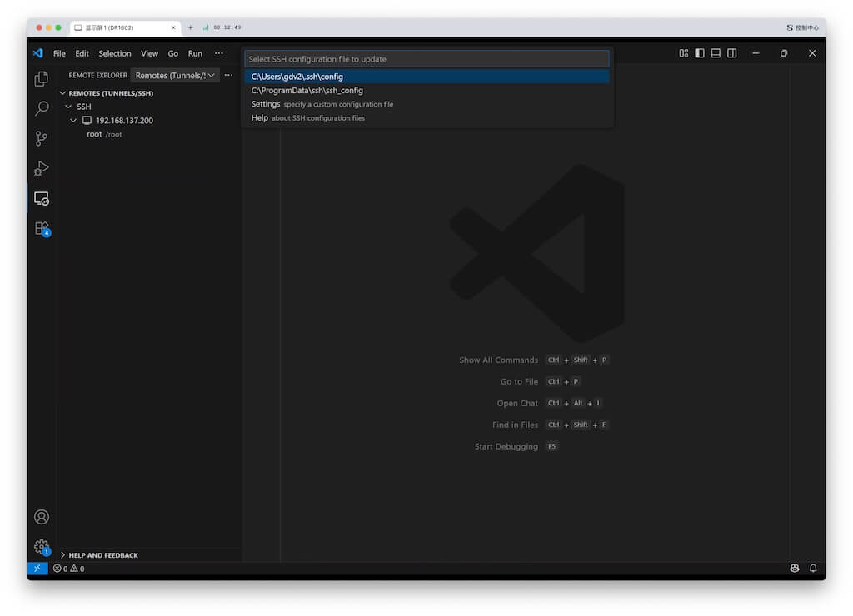853x616 pixels.
Task: Select the Search icon in activity bar
Action: (41, 108)
